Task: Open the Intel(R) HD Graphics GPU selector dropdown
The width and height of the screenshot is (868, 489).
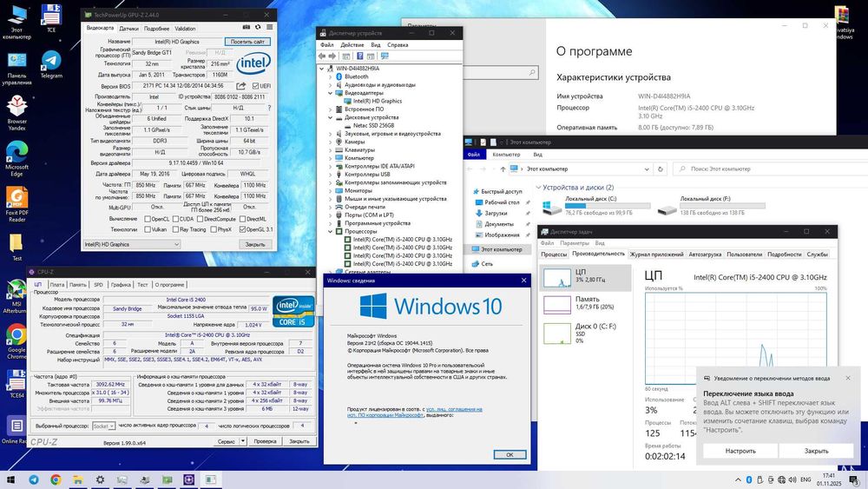Action: click(132, 244)
